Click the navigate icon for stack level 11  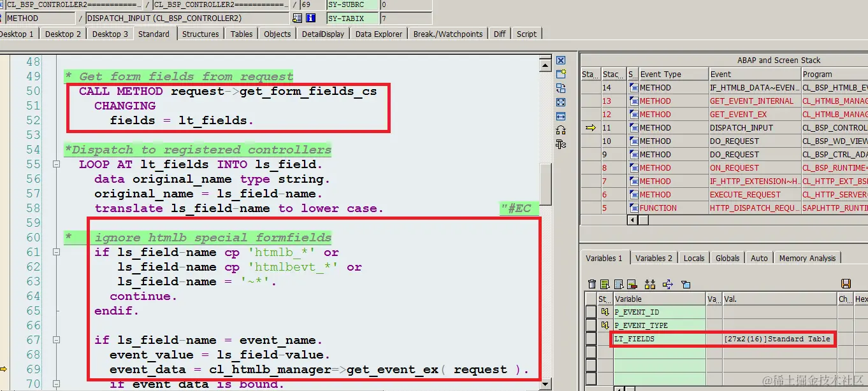pos(633,128)
